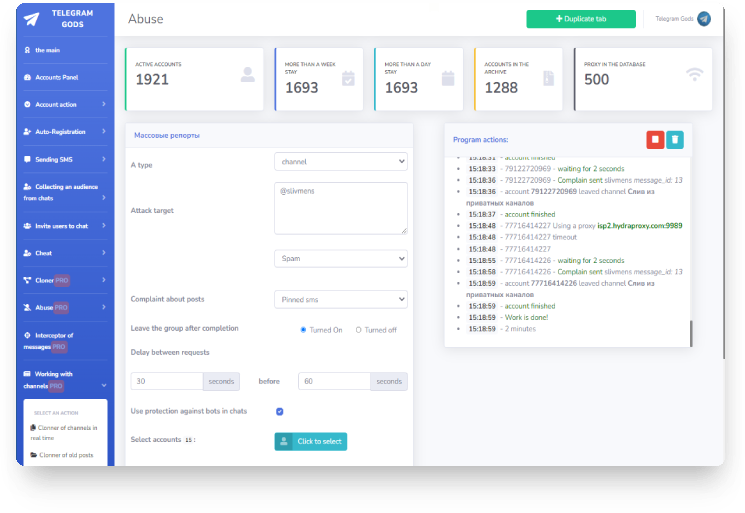Expand the Auto-Registration menu chevron
This screenshot has width=745, height=513.
click(104, 132)
